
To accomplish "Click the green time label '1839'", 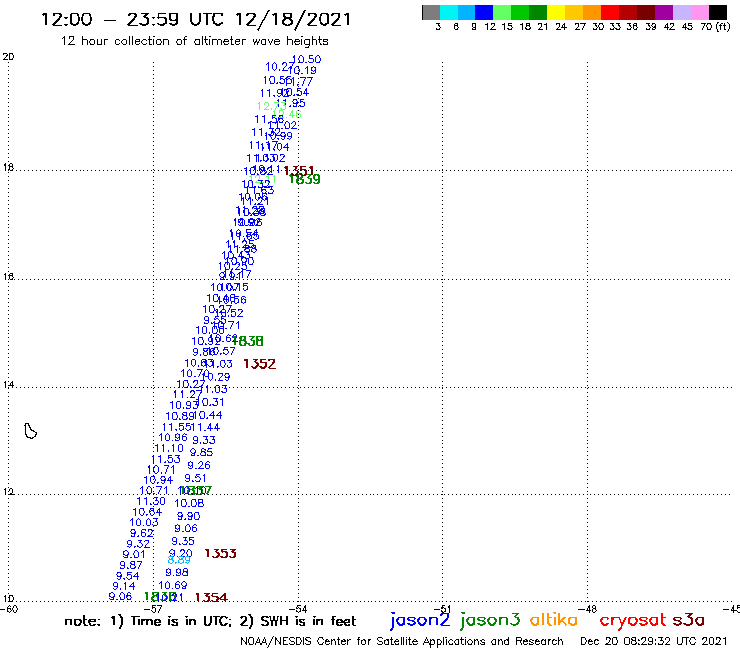I will [305, 179].
